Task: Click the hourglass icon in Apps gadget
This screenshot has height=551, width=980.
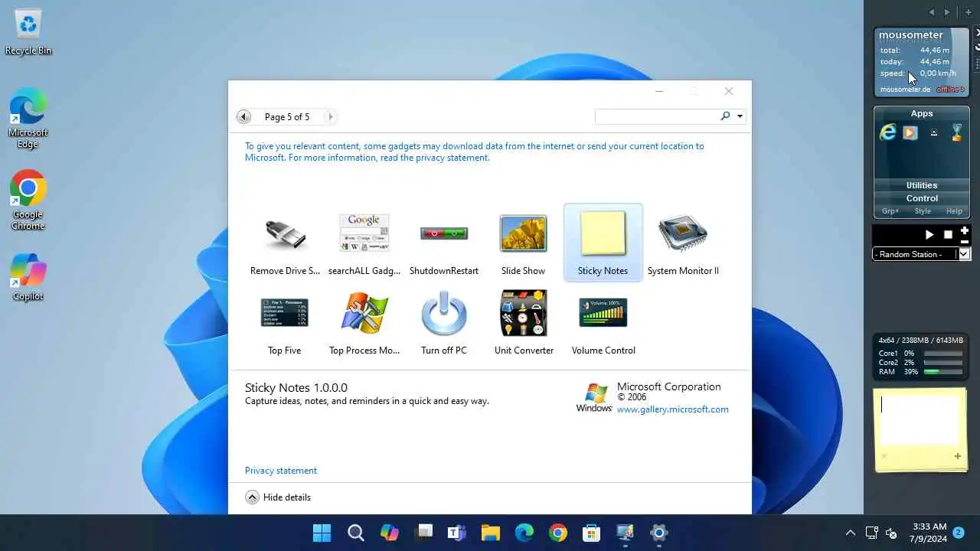Action: pyautogui.click(x=956, y=132)
